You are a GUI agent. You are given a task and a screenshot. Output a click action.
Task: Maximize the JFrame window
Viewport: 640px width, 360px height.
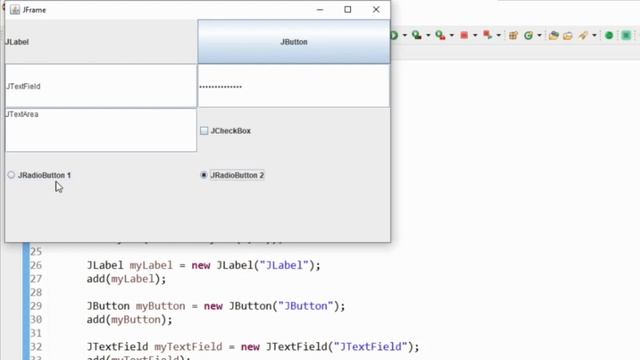click(347, 9)
